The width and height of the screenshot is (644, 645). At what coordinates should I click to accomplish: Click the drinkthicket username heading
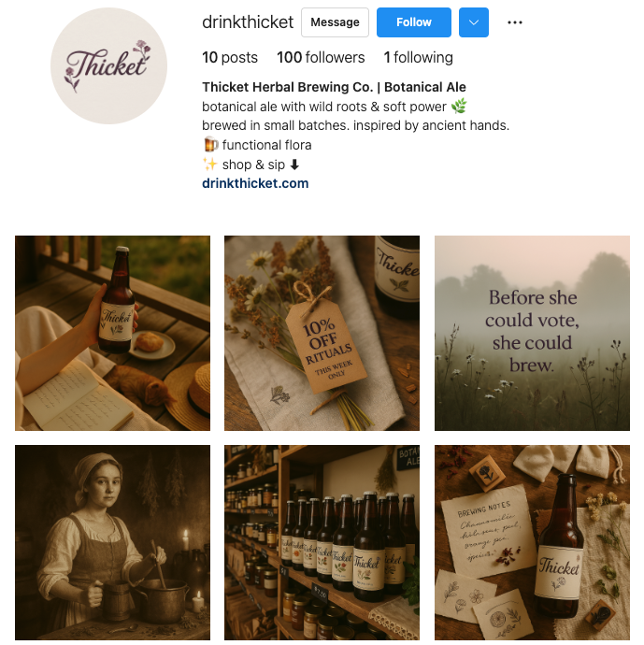[248, 21]
